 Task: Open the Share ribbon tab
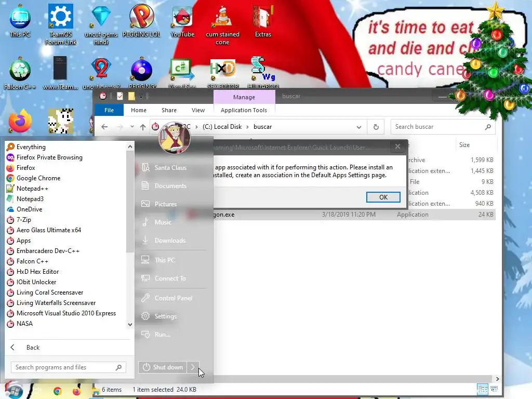(169, 110)
